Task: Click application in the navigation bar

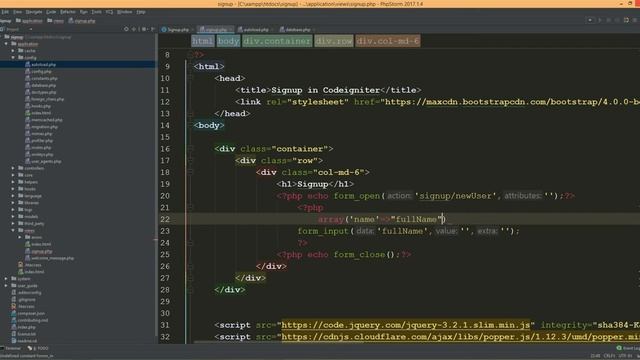Action: click(x=29, y=20)
